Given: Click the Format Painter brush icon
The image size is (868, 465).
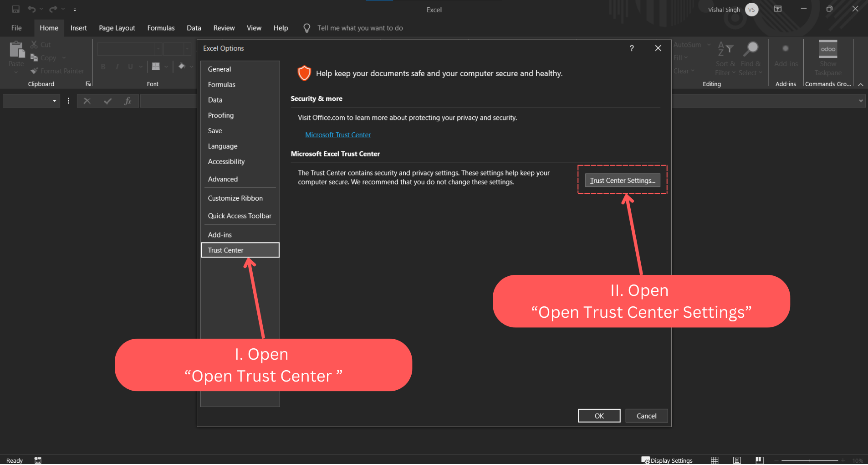Looking at the screenshot, I should click(x=34, y=71).
